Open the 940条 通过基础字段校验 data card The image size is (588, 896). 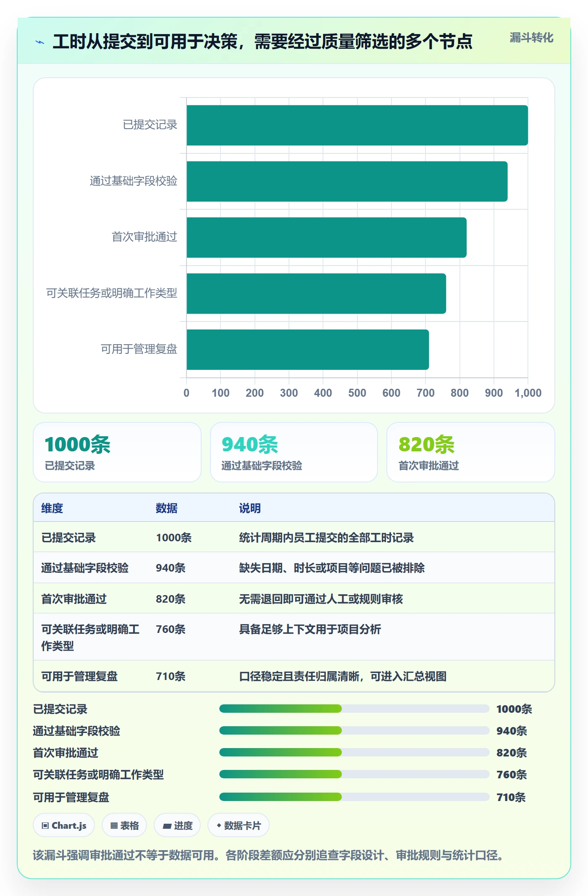pos(294,452)
